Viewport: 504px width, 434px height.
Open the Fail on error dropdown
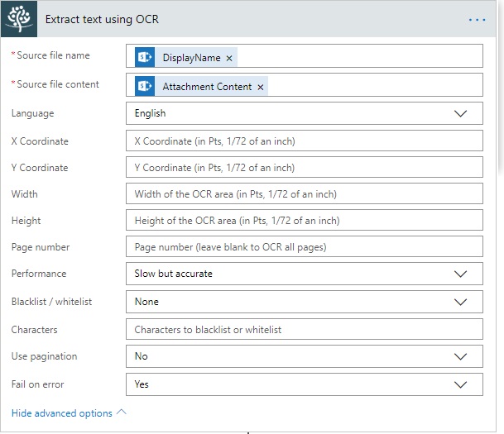click(461, 384)
